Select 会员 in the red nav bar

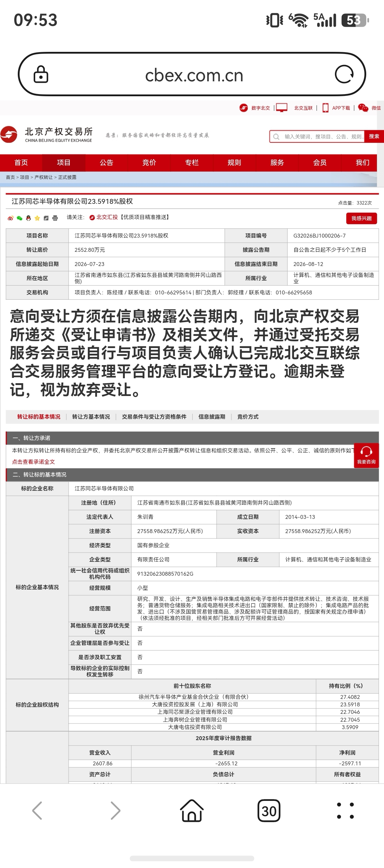point(320,163)
